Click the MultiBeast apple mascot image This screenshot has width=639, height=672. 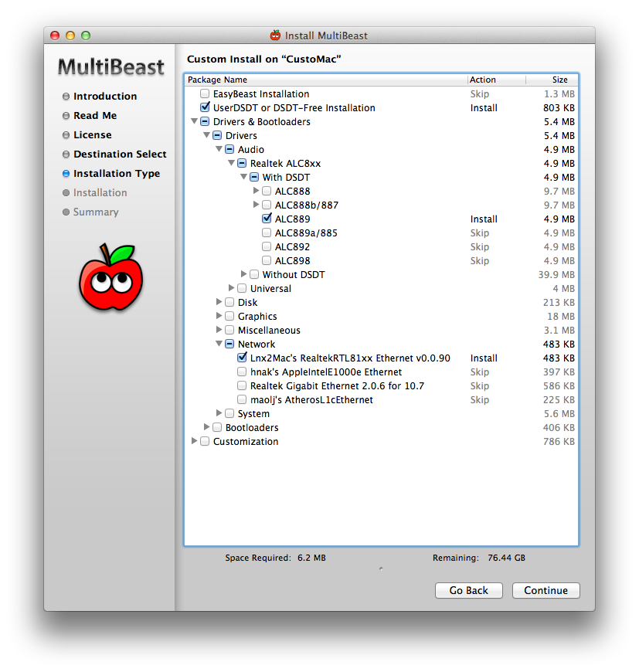click(x=111, y=277)
